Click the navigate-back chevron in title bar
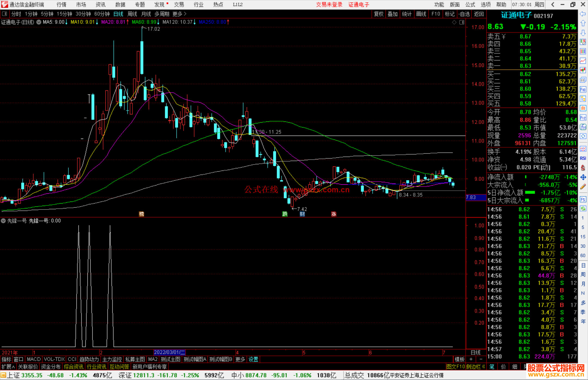Image resolution: width=588 pixels, height=380 pixels. [x=553, y=5]
